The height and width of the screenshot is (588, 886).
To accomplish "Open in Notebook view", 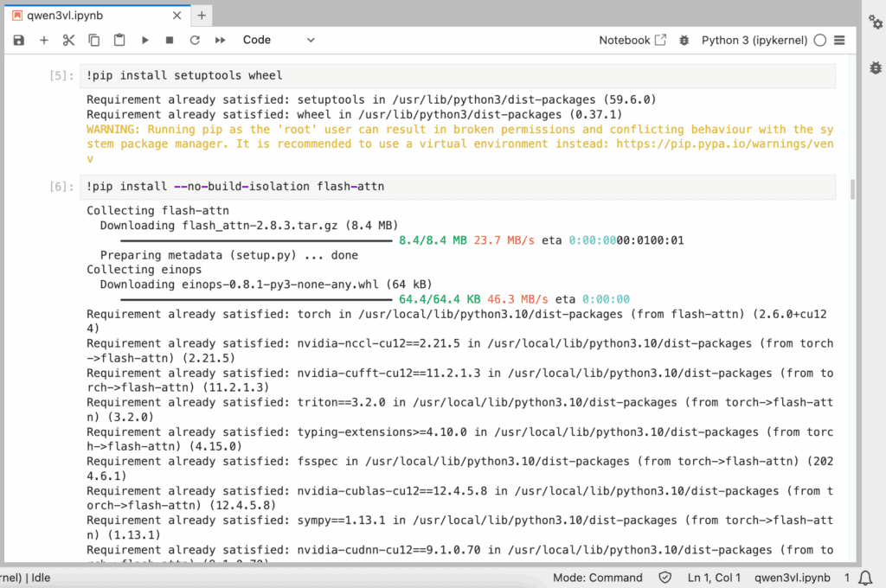I will tap(632, 40).
